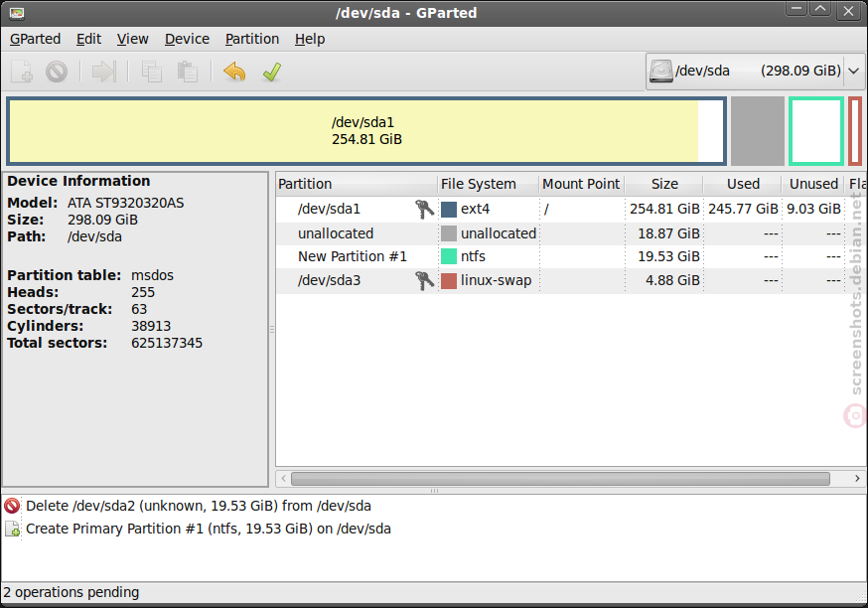Select pending operation 'Create Primary Partition #1'

(x=209, y=529)
